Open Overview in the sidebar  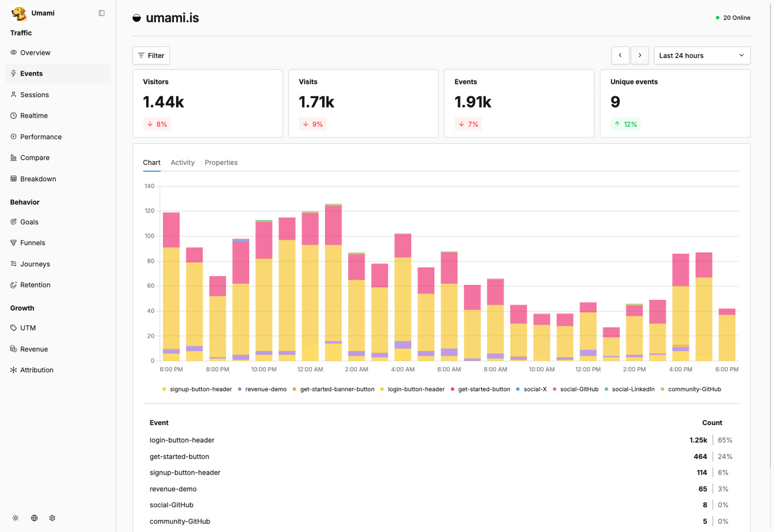(58, 53)
